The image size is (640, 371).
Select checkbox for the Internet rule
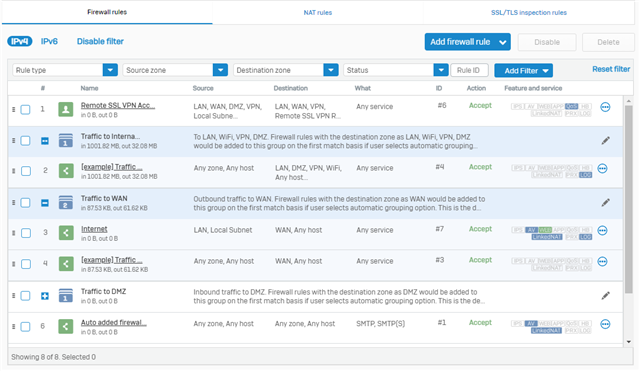(x=26, y=233)
